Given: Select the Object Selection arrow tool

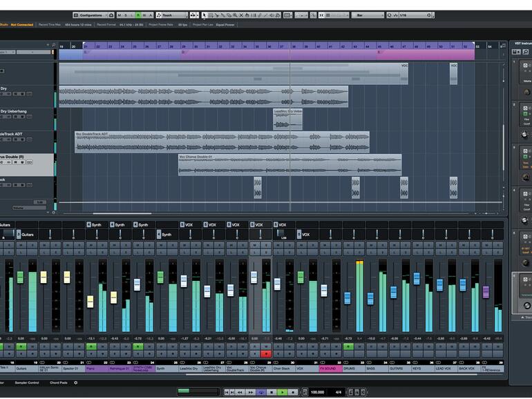Looking at the screenshot, I should pos(205,15).
